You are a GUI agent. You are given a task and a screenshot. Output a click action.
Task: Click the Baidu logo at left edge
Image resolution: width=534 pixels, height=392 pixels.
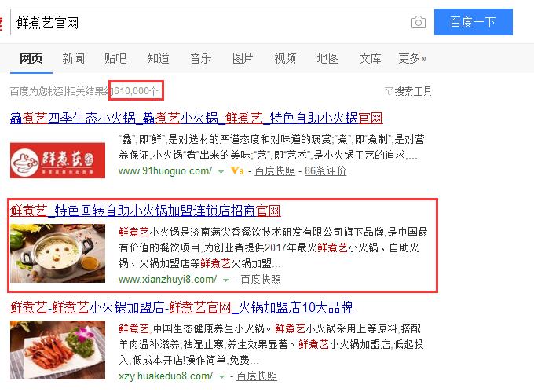[x=1, y=23]
